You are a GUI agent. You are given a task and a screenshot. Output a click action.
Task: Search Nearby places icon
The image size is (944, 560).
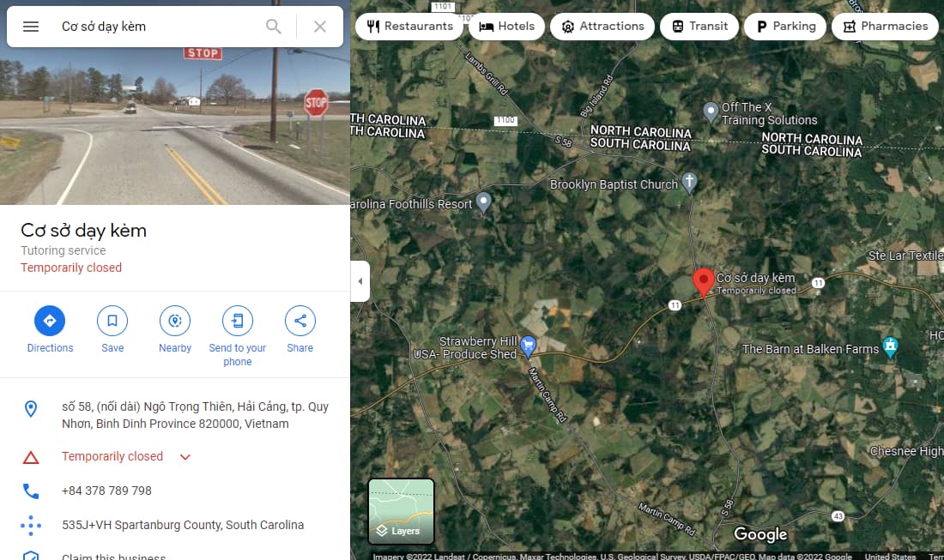point(175,321)
